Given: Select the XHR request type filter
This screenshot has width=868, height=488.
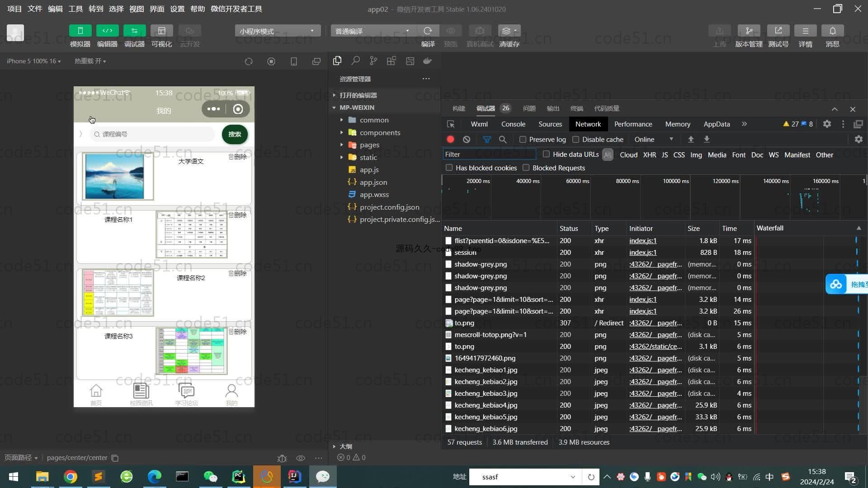Looking at the screenshot, I should pyautogui.click(x=649, y=155).
